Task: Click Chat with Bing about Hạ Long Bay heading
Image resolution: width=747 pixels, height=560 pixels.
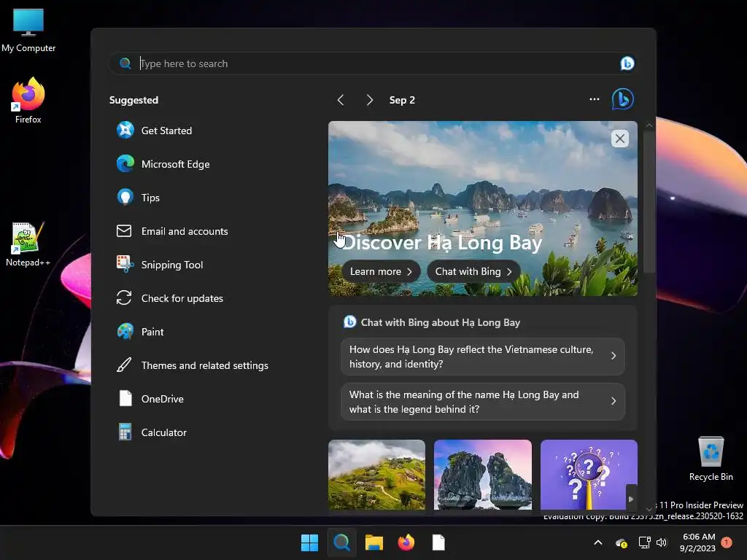Action: [x=440, y=322]
